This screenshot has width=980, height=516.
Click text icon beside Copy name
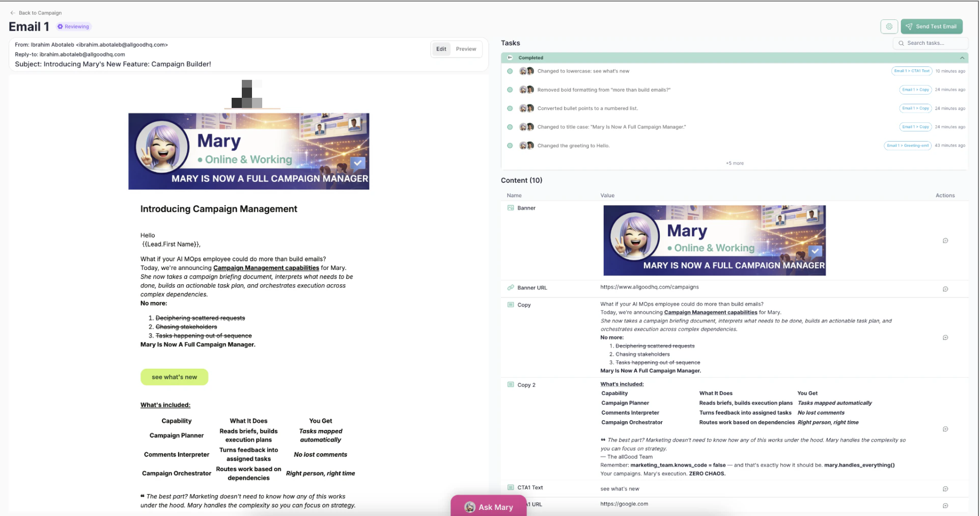[511, 305]
